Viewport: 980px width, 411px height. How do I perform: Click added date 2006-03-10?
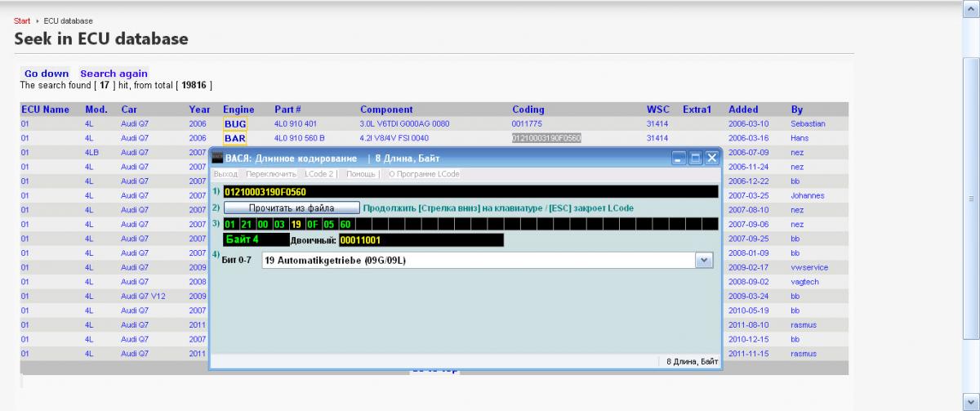click(x=748, y=123)
